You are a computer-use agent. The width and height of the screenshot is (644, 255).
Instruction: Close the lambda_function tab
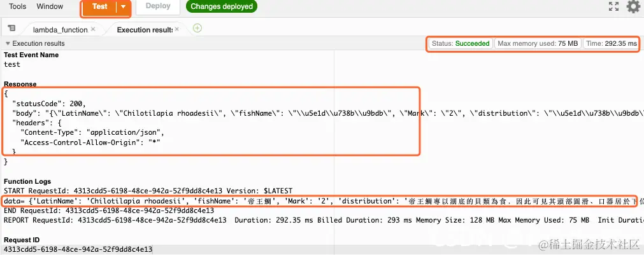tap(93, 29)
